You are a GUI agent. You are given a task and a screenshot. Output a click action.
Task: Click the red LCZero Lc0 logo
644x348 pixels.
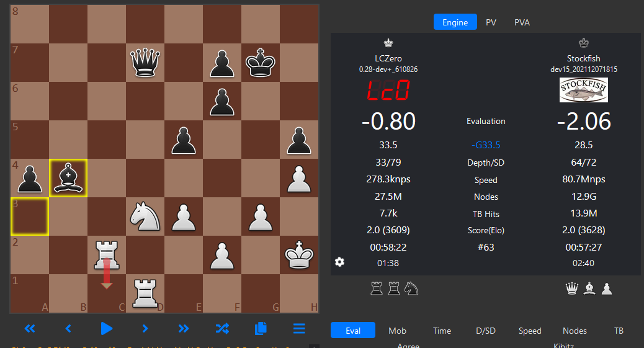click(x=388, y=91)
